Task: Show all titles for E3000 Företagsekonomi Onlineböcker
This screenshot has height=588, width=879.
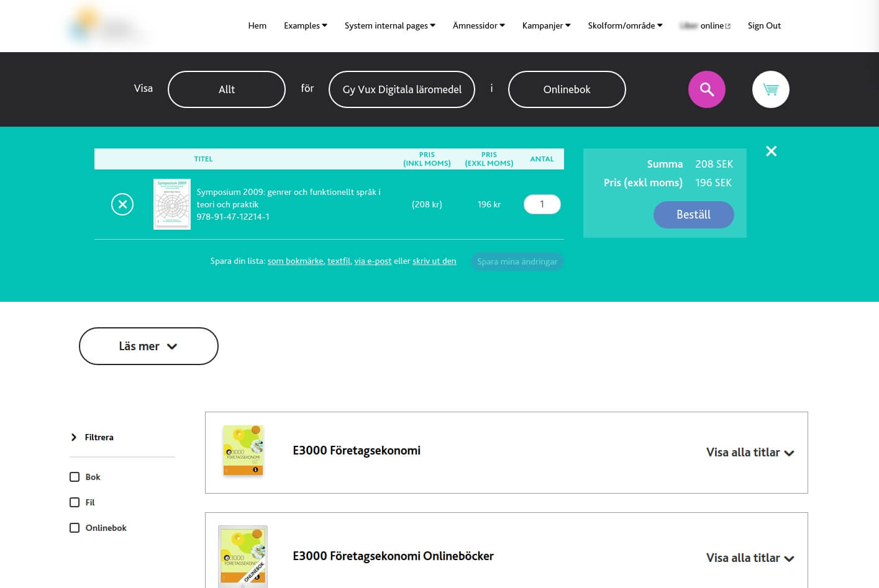Action: 750,558
